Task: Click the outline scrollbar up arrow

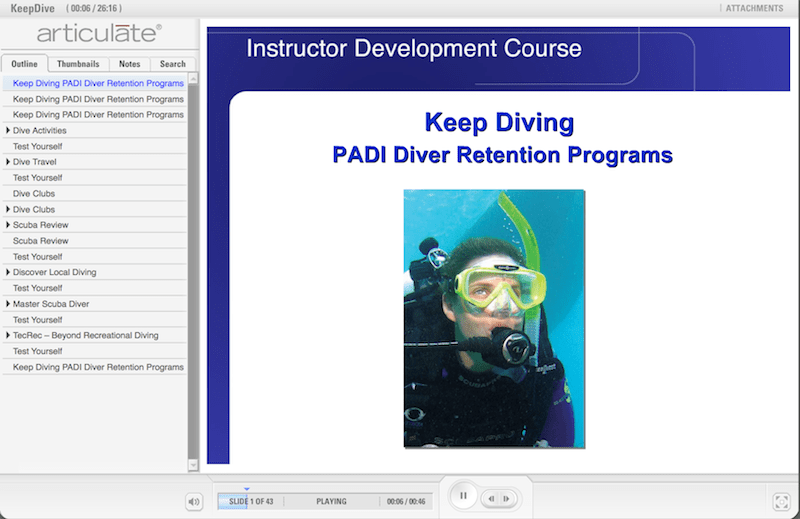Action: coord(193,79)
